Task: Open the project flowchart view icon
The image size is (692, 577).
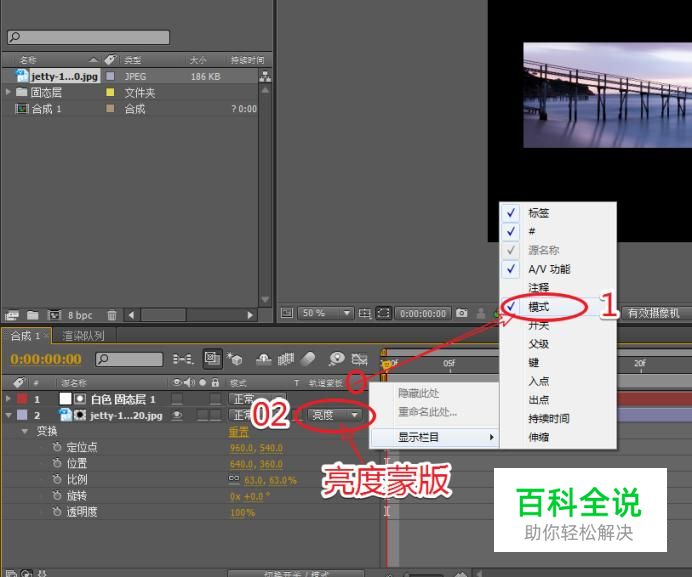Action: (x=265, y=76)
